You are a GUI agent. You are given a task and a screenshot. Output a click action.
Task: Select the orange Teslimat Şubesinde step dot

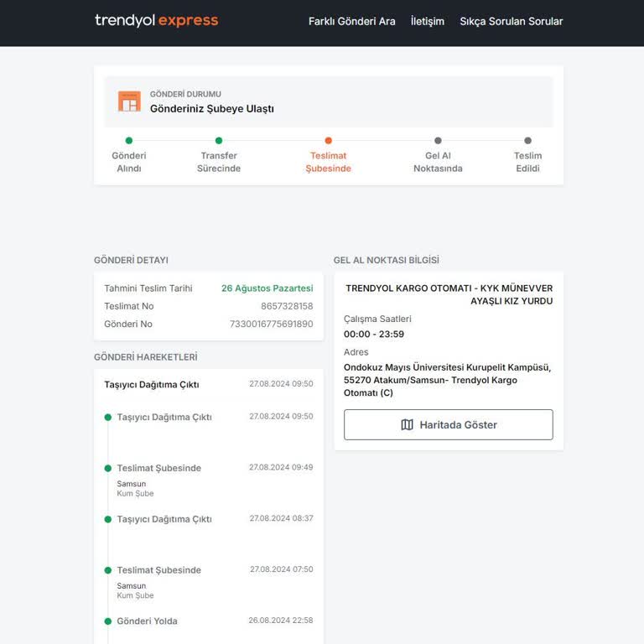click(328, 141)
